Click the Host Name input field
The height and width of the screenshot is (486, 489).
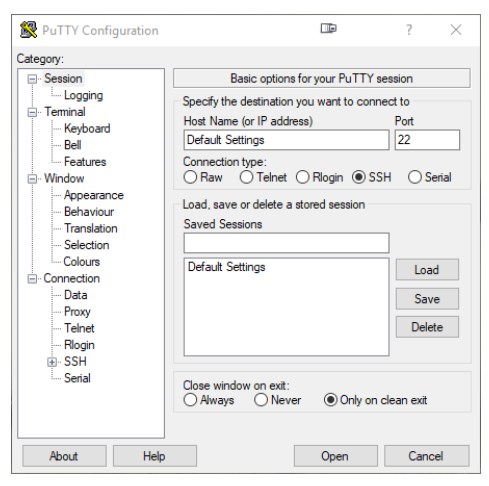[286, 140]
